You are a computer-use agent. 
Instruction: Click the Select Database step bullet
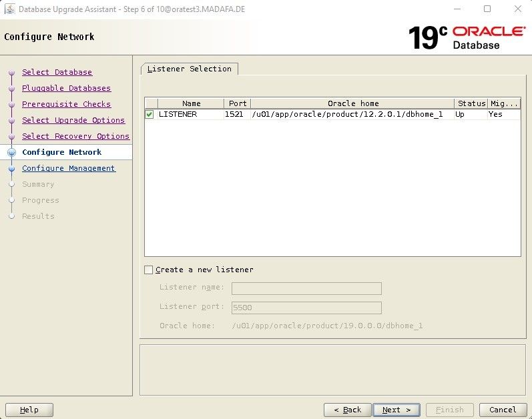click(x=12, y=73)
